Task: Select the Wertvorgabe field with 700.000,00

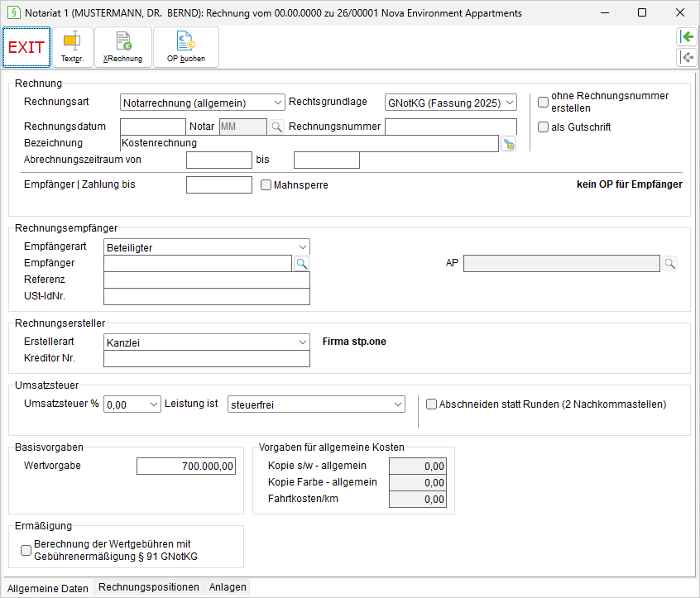Action: pos(186,466)
